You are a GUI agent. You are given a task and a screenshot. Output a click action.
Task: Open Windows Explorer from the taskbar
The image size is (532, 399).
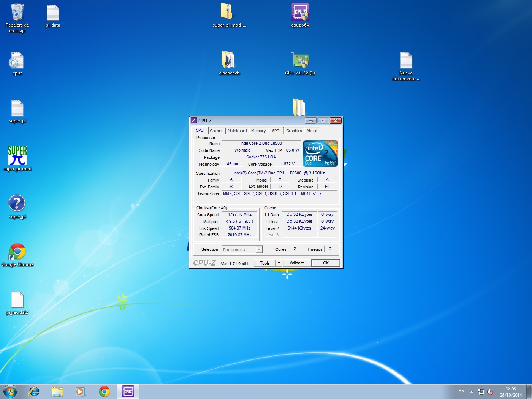click(57, 391)
